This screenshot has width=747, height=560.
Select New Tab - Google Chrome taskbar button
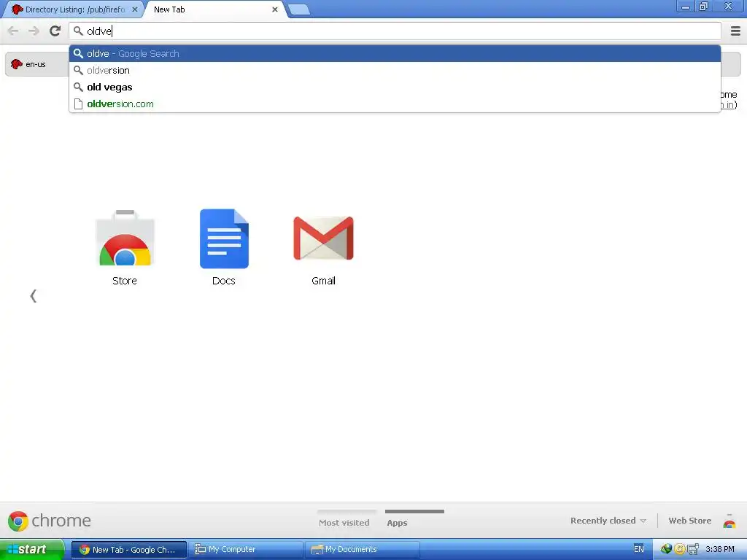(129, 550)
